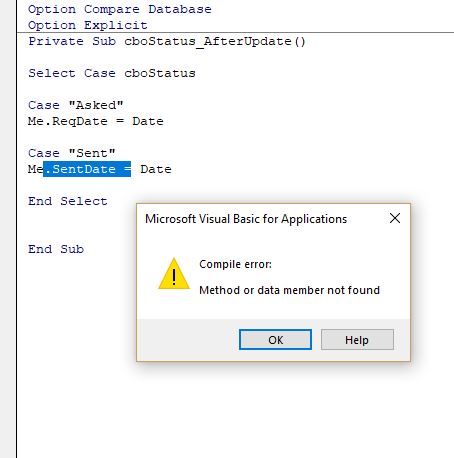Open Help for the compile error
Image resolution: width=454 pixels, height=458 pixels.
pos(357,340)
